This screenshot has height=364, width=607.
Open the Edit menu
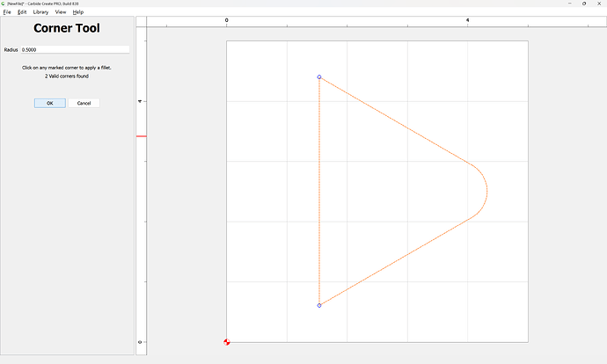22,12
